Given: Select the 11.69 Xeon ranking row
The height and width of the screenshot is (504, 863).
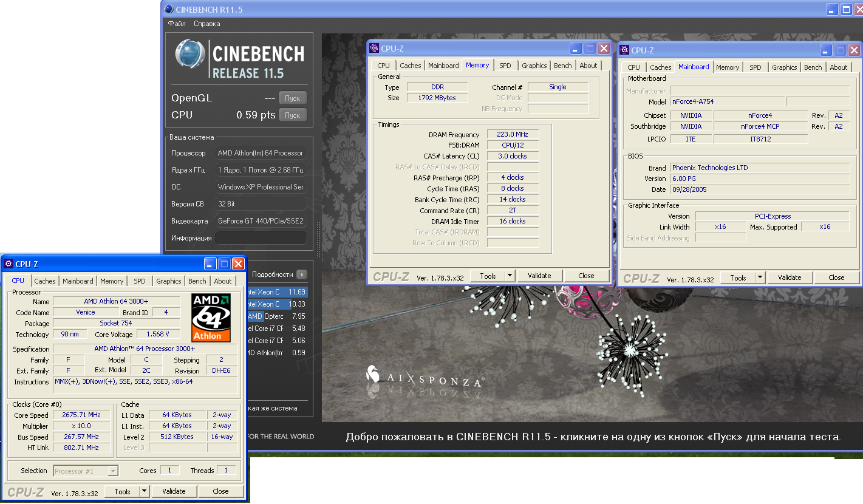Looking at the screenshot, I should [276, 292].
